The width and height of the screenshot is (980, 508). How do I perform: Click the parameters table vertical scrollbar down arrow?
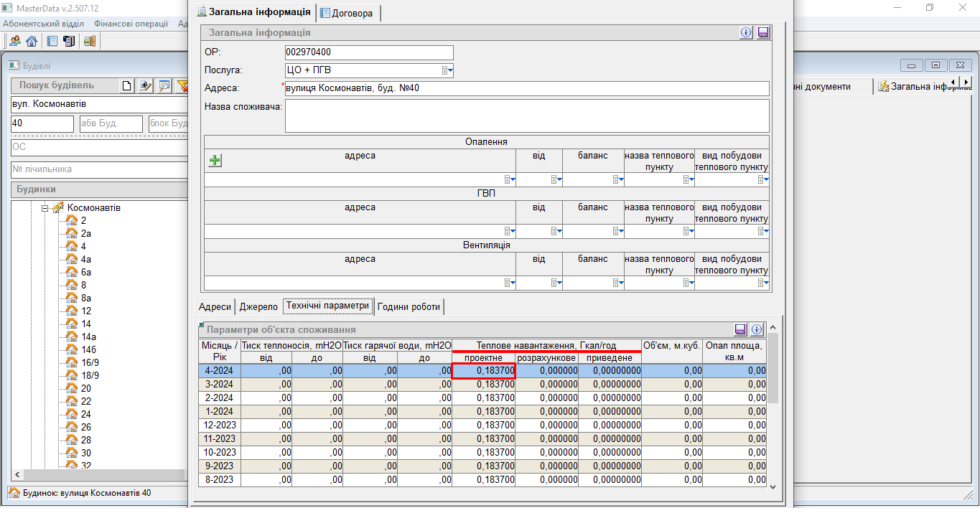pyautogui.click(x=773, y=486)
